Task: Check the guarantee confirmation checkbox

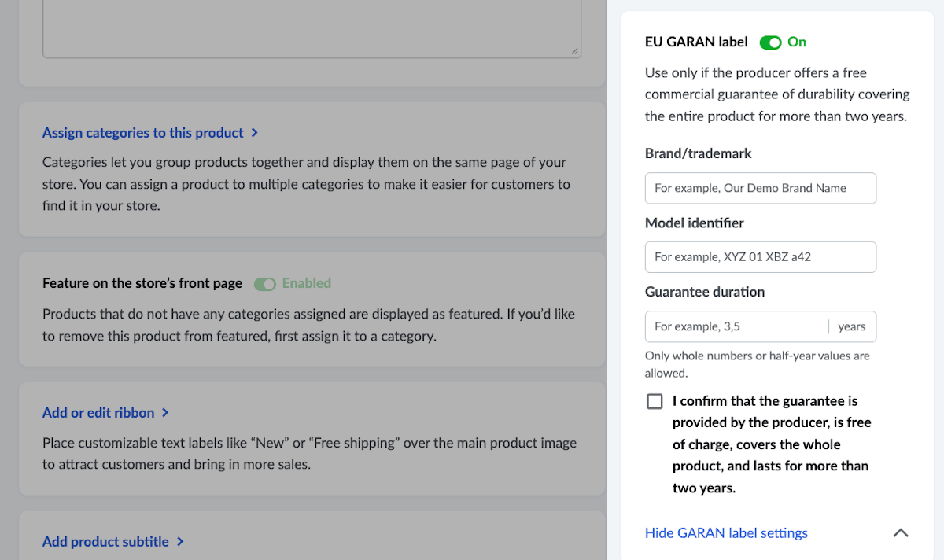Action: point(655,402)
